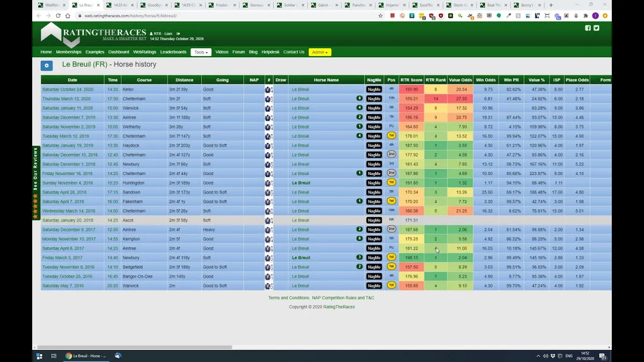
Task: Toggle NagMe for the Cheltenham March 12, 2020 row
Action: (374, 99)
